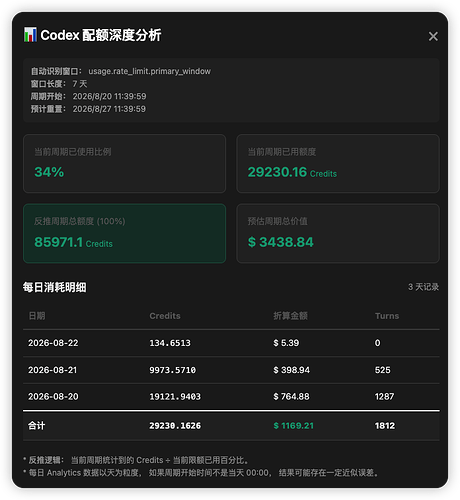Click estimated reset '2026/8/27 11:39:59'
Image resolution: width=460 pixels, height=500 pixels.
point(109,109)
